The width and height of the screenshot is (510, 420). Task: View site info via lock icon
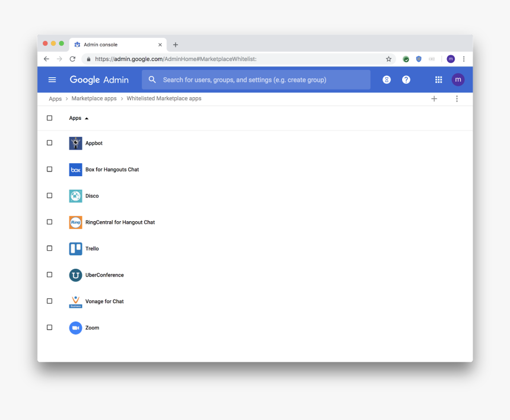coord(88,59)
